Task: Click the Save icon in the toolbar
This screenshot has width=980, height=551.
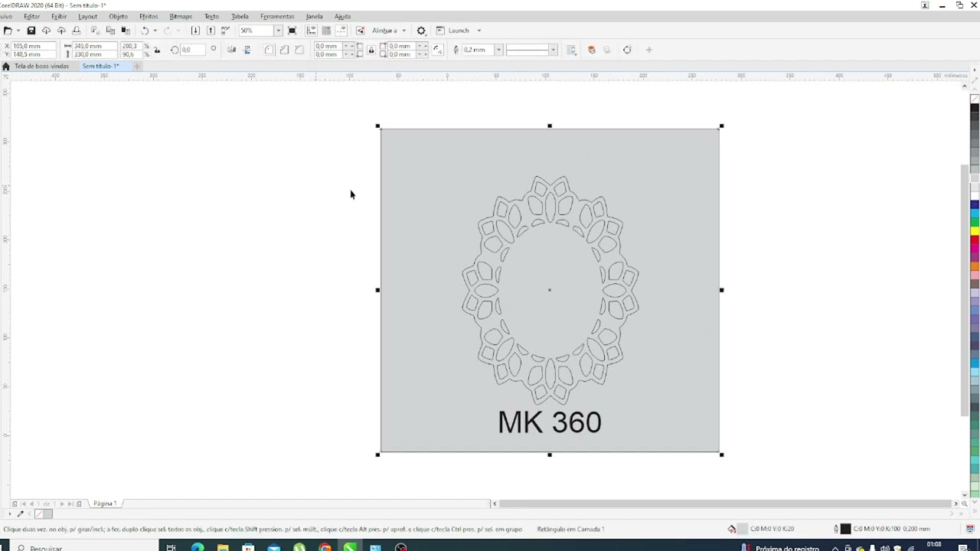Action: (31, 31)
